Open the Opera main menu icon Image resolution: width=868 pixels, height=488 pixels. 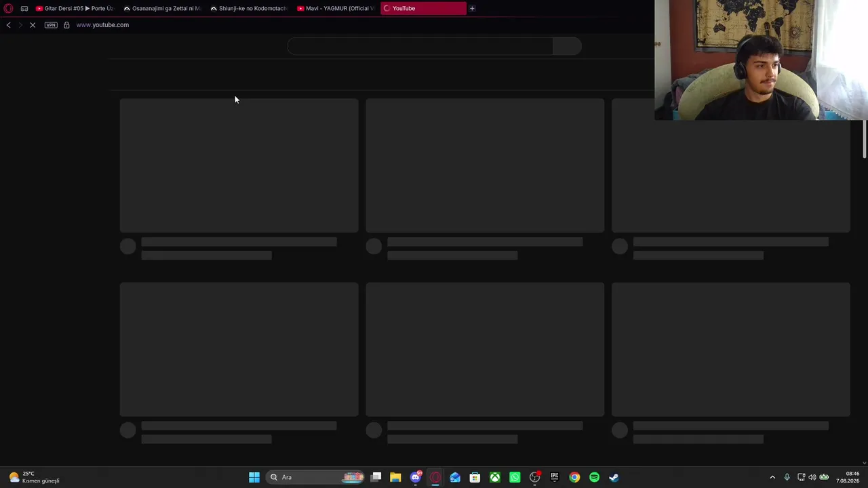[8, 8]
